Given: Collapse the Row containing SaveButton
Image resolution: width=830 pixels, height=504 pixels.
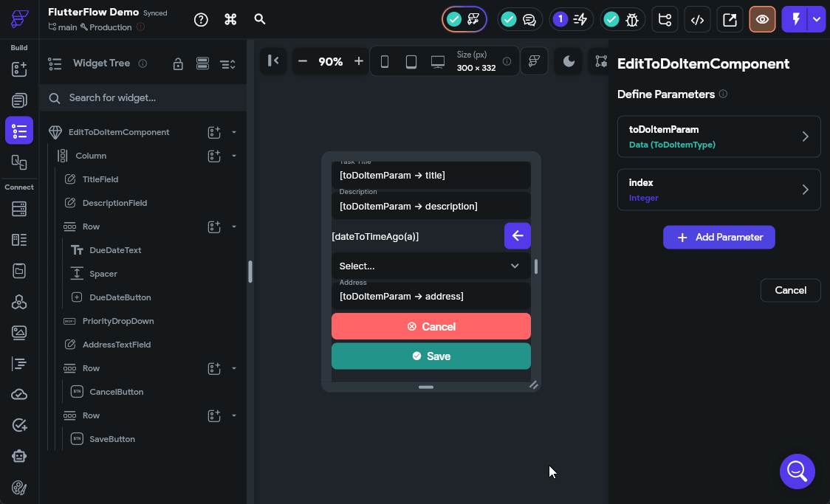Looking at the screenshot, I should click(x=234, y=415).
